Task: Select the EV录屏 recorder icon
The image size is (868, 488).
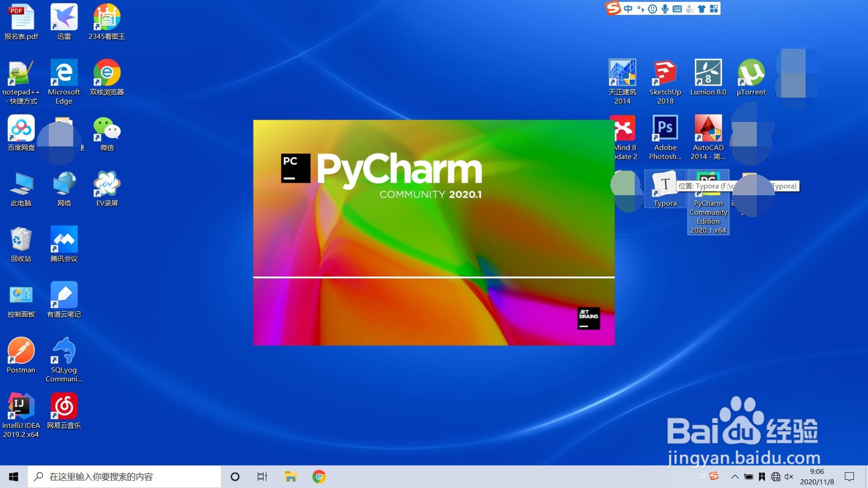Action: [107, 189]
